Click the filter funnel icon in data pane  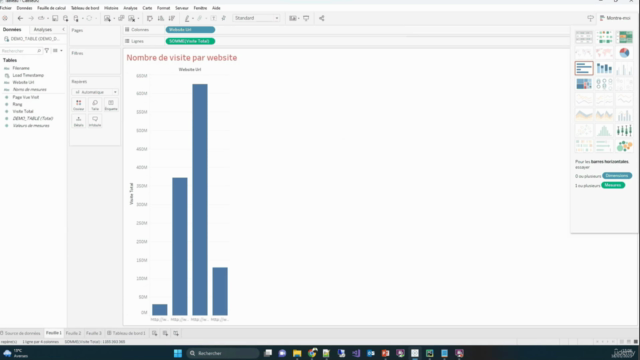tap(47, 51)
